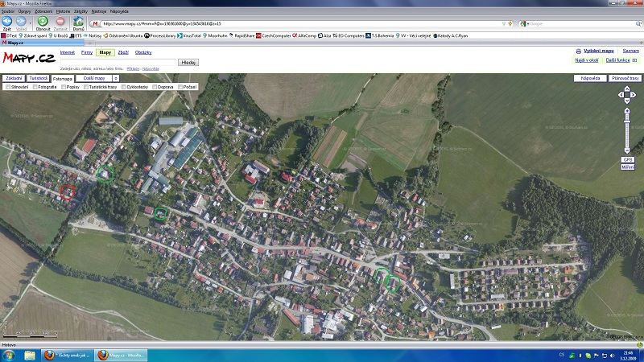This screenshot has height=362, width=644.
Task: Open the Odstranění Ubuntu bookmark
Action: pyautogui.click(x=123, y=35)
